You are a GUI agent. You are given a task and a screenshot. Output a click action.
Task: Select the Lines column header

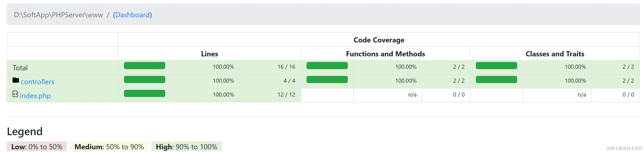210,54
